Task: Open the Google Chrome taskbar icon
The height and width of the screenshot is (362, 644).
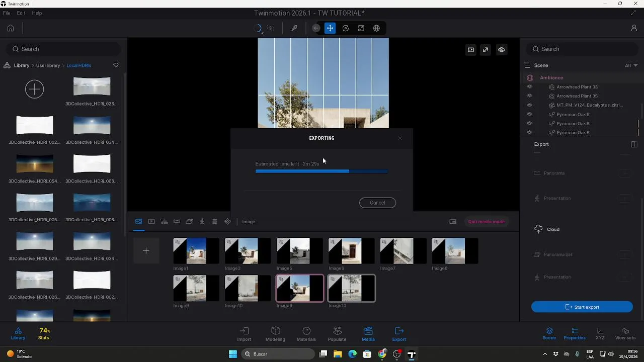Action: tap(382, 354)
